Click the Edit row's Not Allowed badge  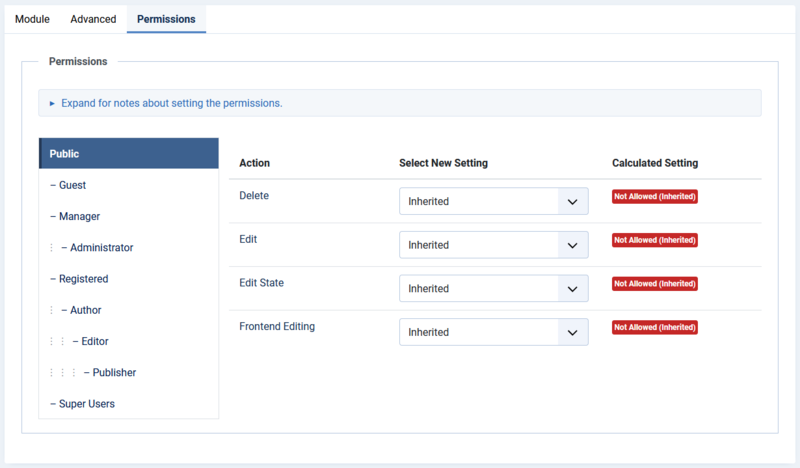(655, 240)
